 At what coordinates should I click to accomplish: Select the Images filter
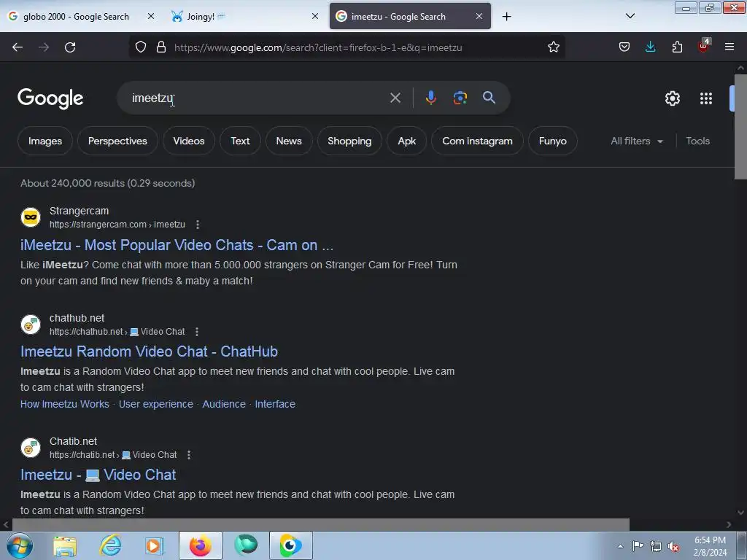[45, 141]
